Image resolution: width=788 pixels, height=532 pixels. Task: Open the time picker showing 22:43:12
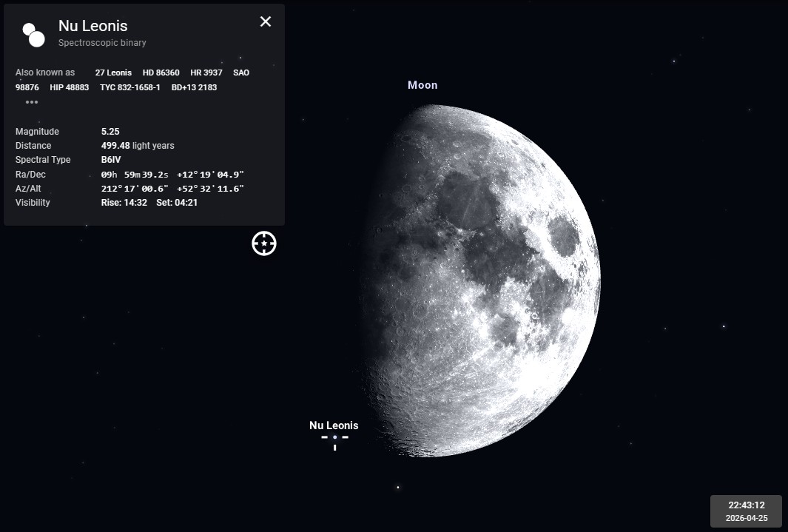(745, 505)
